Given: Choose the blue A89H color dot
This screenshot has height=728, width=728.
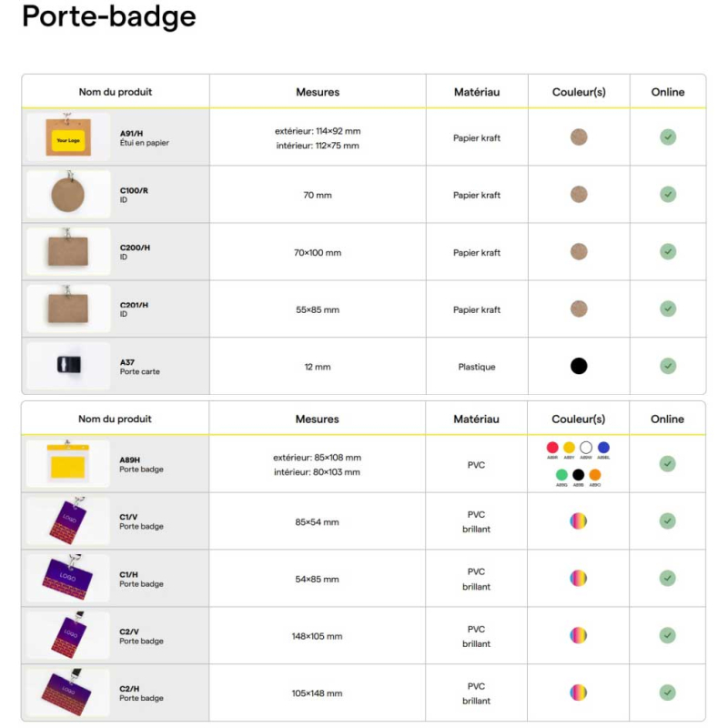Looking at the screenshot, I should coord(603,448).
